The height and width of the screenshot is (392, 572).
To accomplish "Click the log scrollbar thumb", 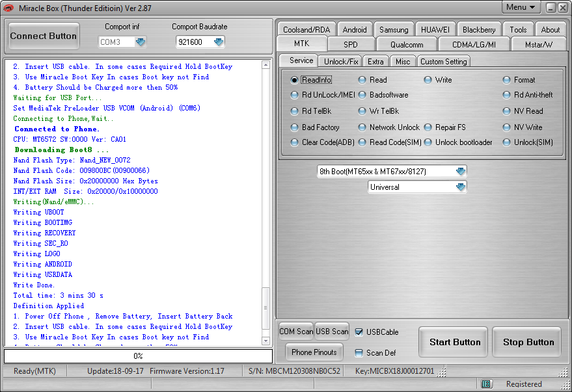I will coord(266,307).
